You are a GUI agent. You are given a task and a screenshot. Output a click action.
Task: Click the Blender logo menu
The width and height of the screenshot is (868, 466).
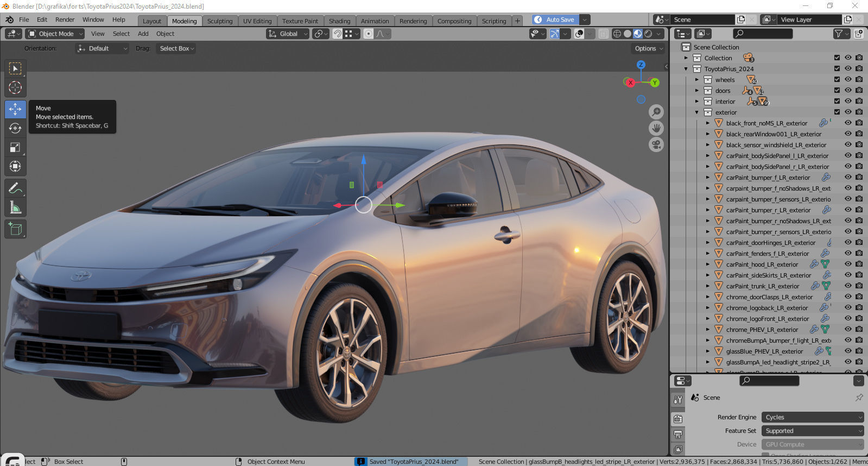point(9,20)
